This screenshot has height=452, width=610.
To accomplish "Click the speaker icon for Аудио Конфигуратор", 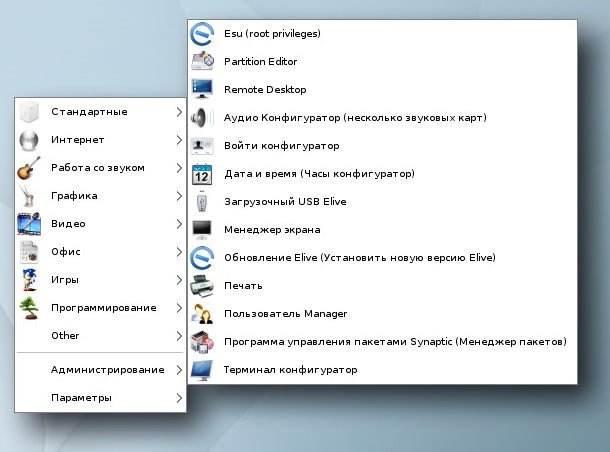I will [x=202, y=117].
